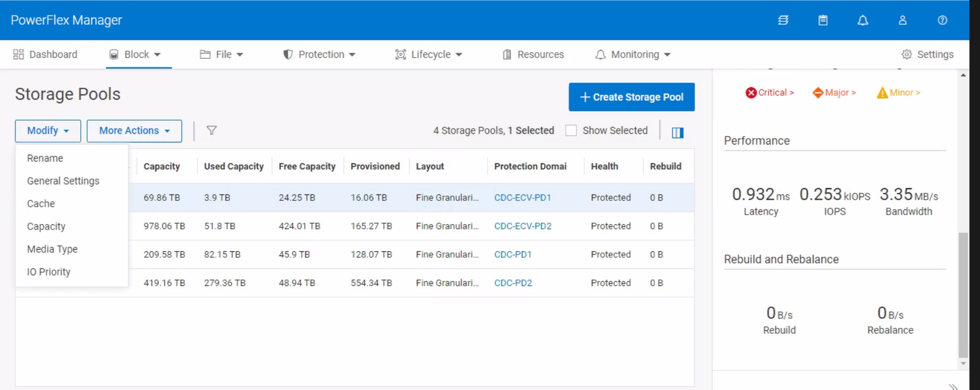Click the filter funnel icon

211,131
